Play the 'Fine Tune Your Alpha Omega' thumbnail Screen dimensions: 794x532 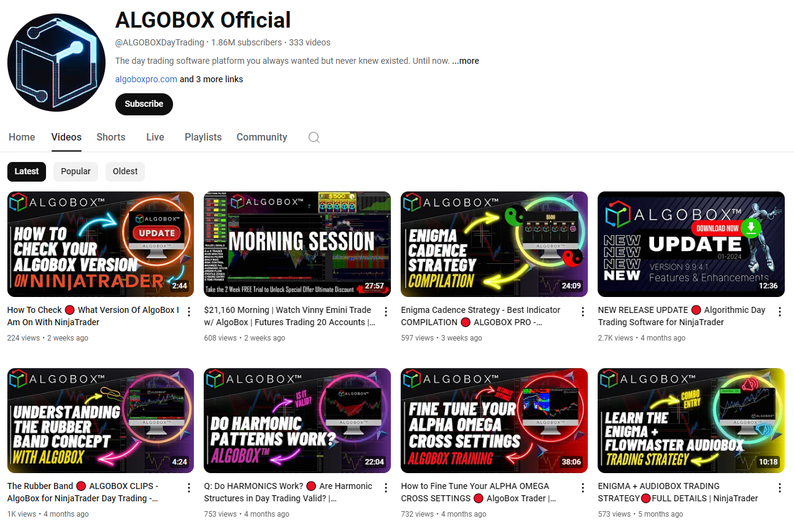tap(495, 420)
